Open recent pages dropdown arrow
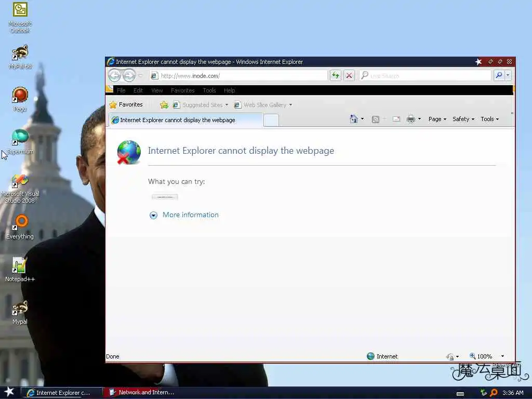The image size is (532, 399). click(140, 76)
